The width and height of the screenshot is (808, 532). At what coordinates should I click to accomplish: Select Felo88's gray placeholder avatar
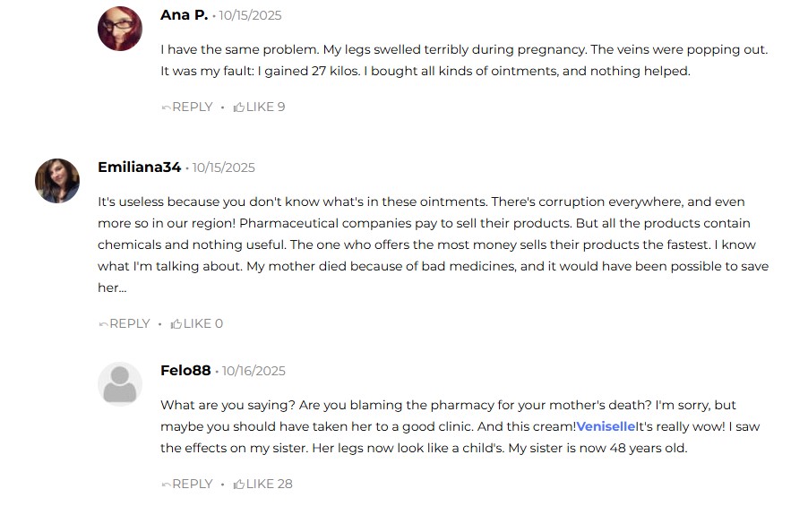coord(120,384)
